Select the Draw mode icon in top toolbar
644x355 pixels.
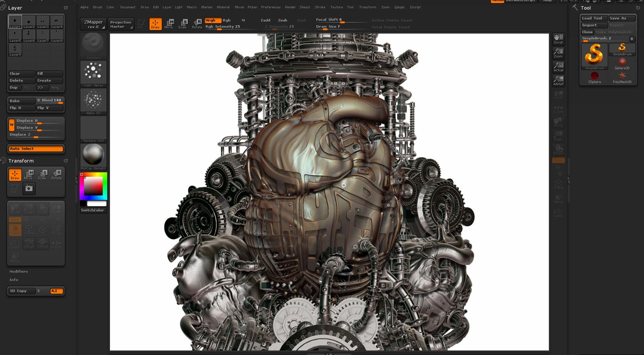pyautogui.click(x=155, y=24)
